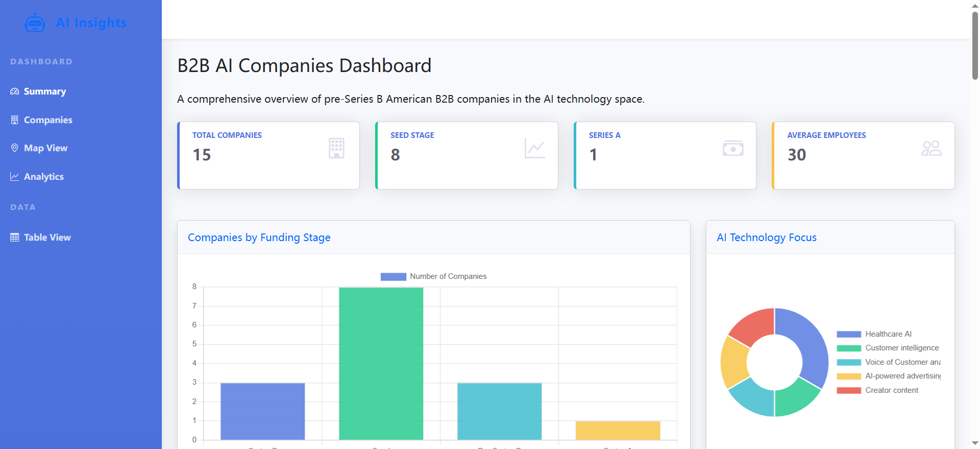The height and width of the screenshot is (449, 980).
Task: Click the Map View pin icon
Action: [x=15, y=148]
